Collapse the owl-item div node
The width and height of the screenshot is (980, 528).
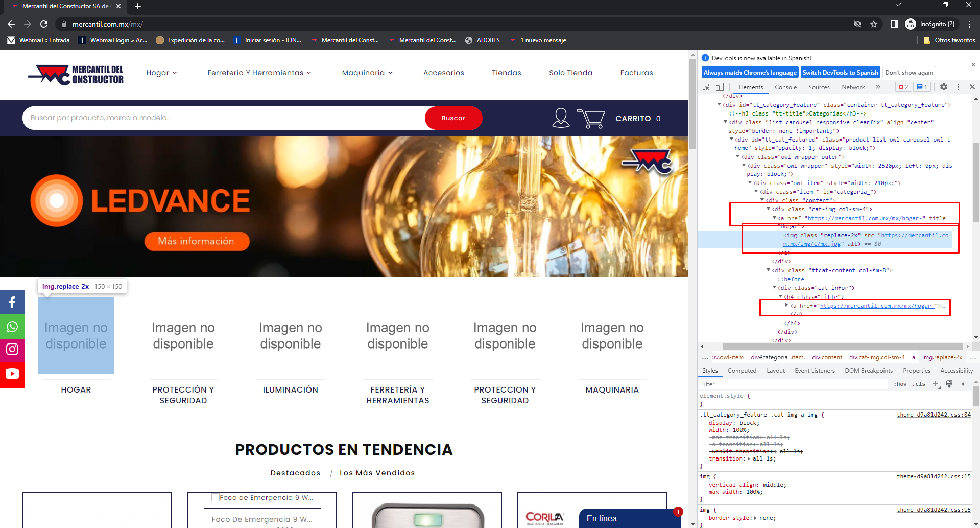tap(750, 183)
